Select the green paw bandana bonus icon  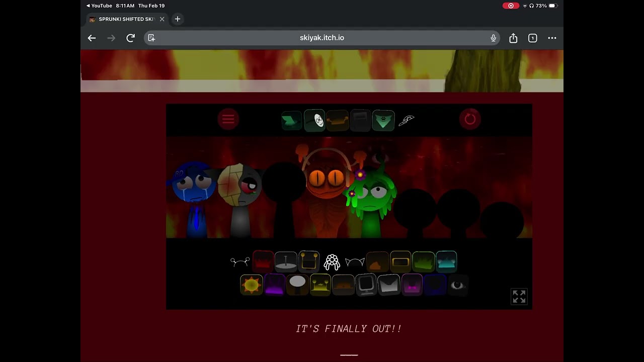tap(383, 121)
